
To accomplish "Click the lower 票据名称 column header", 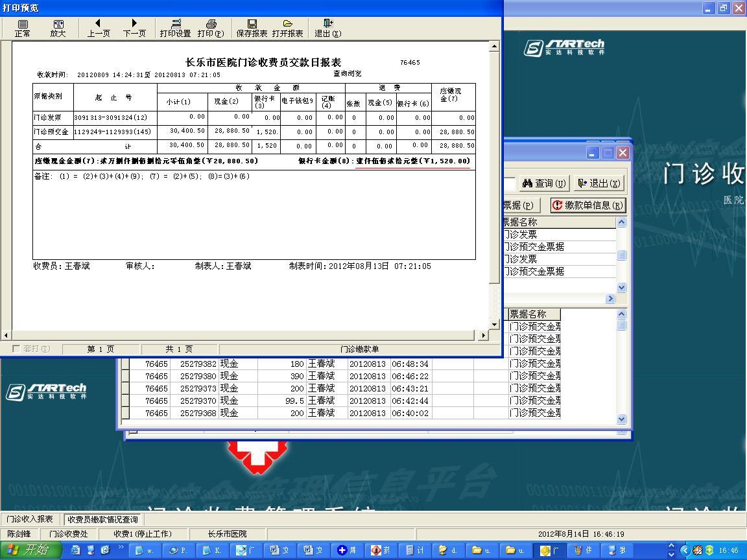I will coord(534,314).
